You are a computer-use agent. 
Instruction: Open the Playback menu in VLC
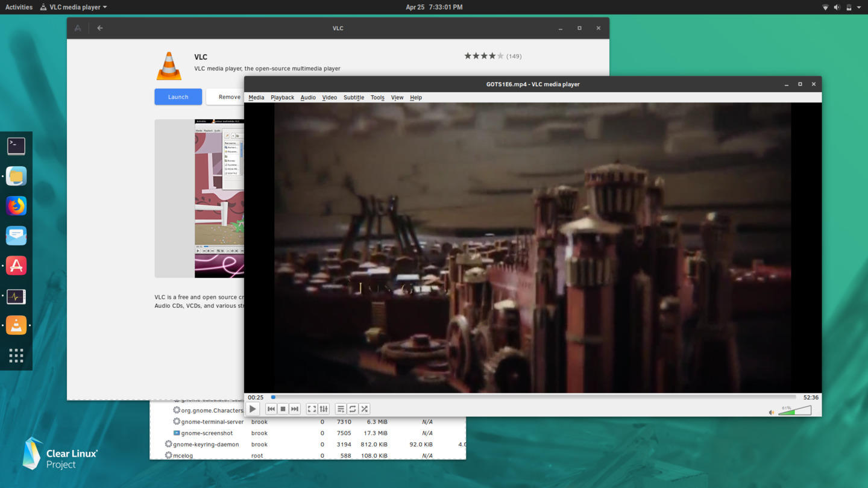[282, 98]
